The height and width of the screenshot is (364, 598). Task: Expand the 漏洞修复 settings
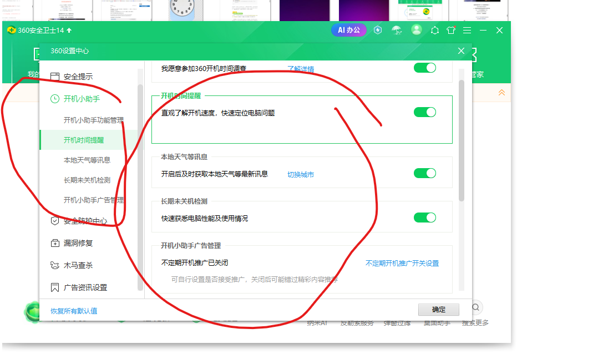pyautogui.click(x=78, y=243)
